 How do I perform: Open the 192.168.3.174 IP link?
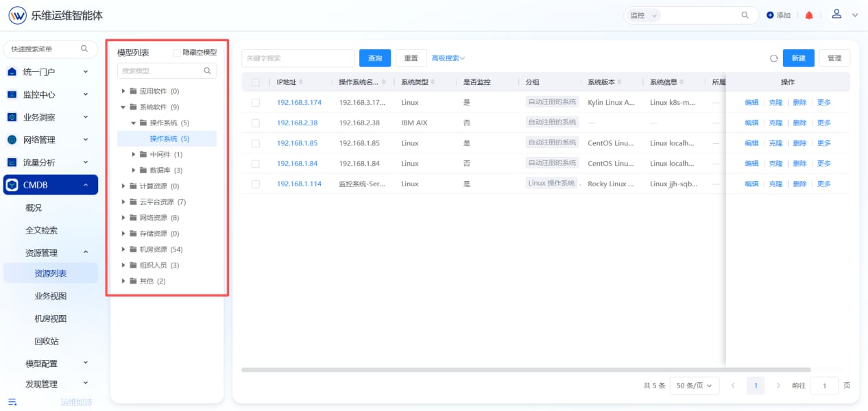299,103
